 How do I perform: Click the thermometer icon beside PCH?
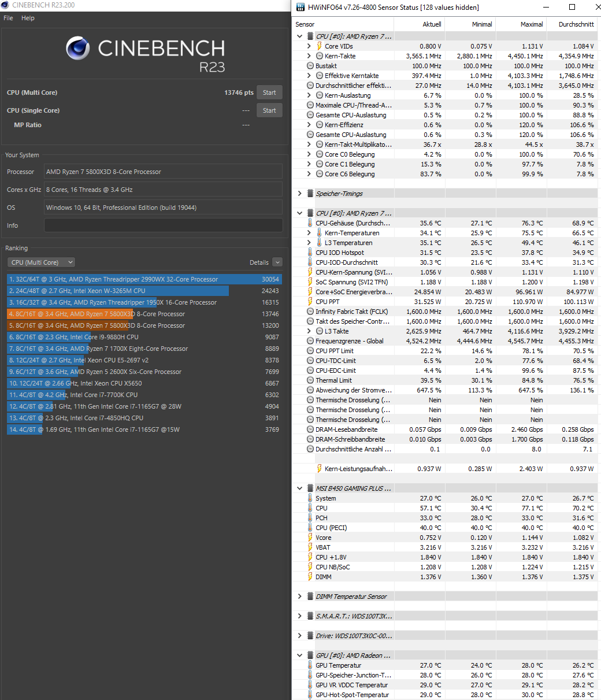(310, 518)
